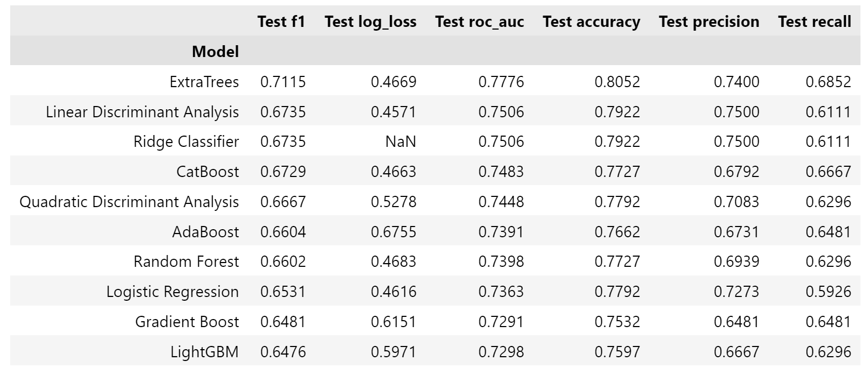The height and width of the screenshot is (368, 868).
Task: Click the NaN log_loss cell
Action: point(401,141)
